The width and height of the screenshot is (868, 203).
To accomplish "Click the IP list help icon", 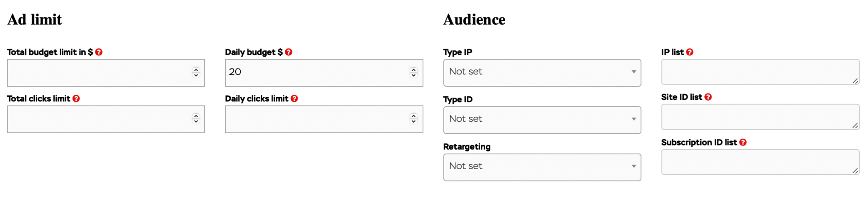I will pos(690,52).
